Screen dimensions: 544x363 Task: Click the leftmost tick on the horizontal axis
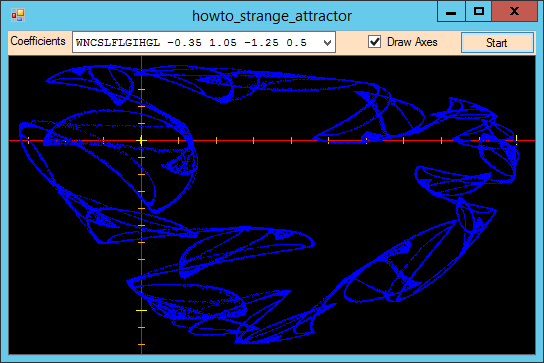(28, 140)
